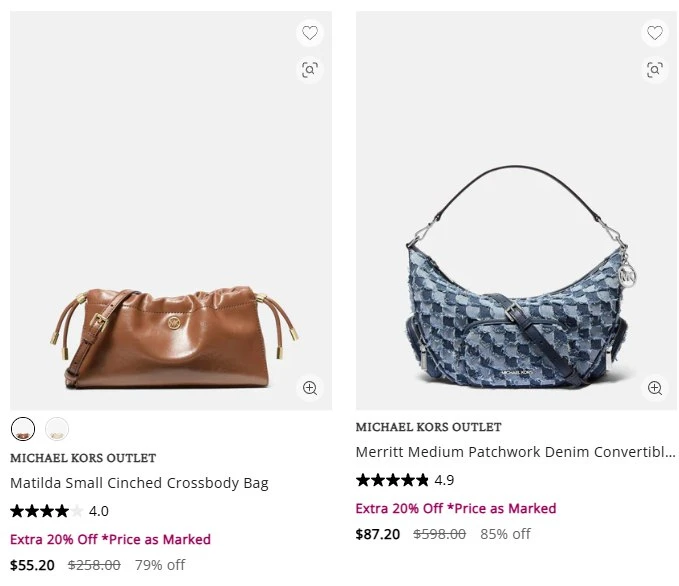Image resolution: width=679 pixels, height=586 pixels.
Task: Open Merritt Medium Patchwork Denim Convertible link
Action: tap(515, 452)
